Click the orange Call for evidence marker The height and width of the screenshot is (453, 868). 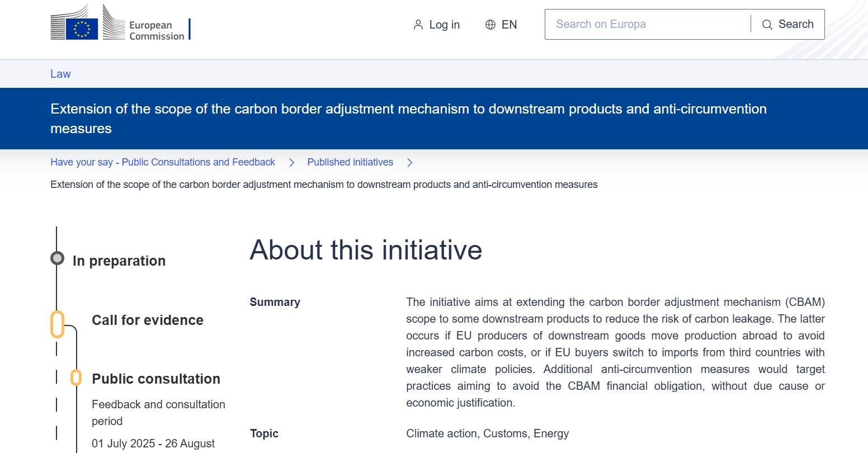[x=57, y=324]
